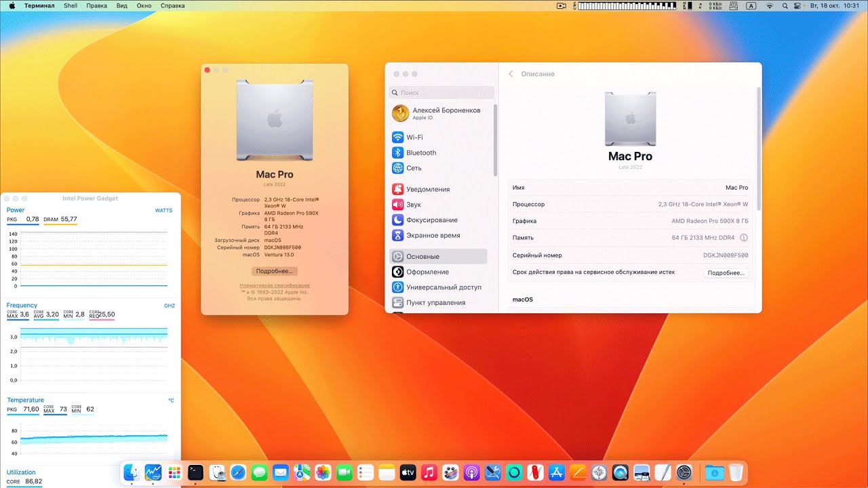This screenshot has width=868, height=488.
Task: Open the Терминал menu
Action: [40, 5]
